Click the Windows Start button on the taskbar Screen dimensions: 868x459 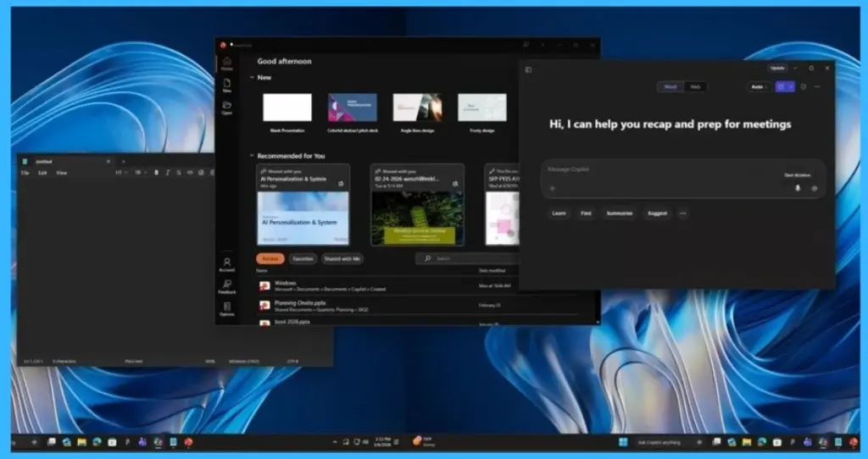click(623, 442)
